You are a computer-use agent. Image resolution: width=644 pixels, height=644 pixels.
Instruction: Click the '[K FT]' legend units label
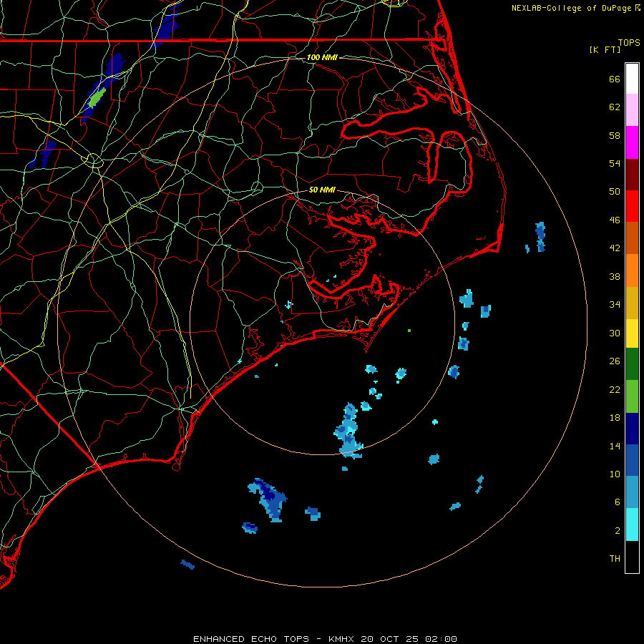(605, 49)
